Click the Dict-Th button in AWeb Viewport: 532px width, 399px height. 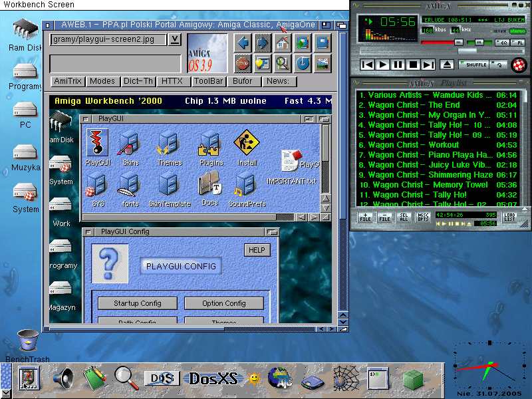coord(138,81)
